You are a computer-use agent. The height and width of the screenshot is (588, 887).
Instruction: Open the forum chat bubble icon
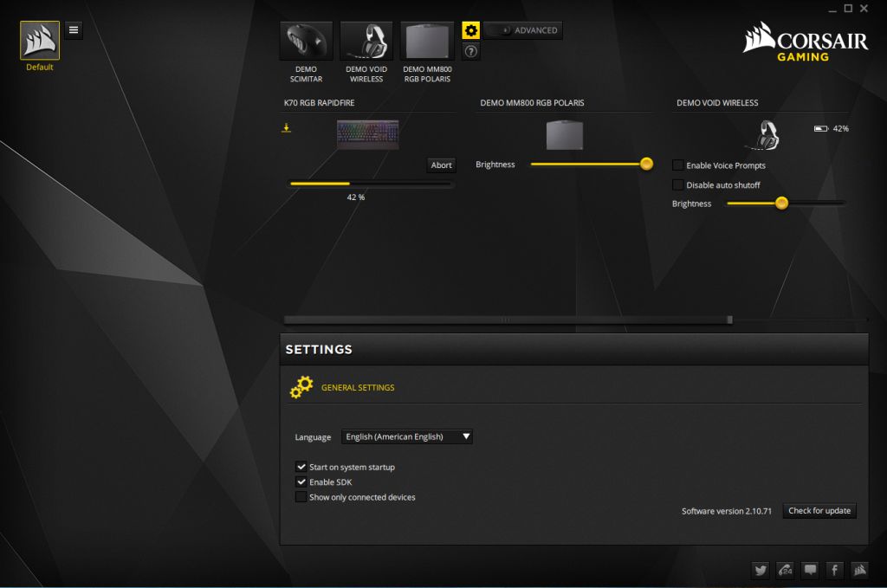click(811, 570)
